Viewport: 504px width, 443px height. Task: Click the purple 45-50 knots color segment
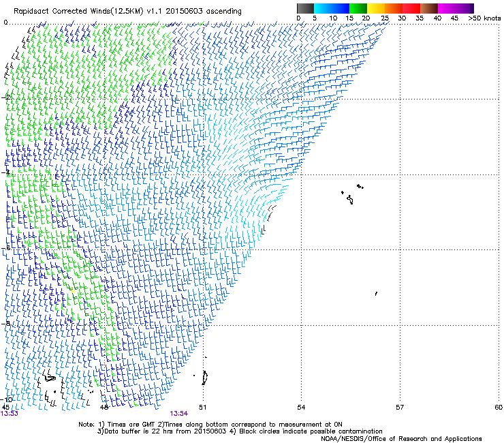(464, 8)
